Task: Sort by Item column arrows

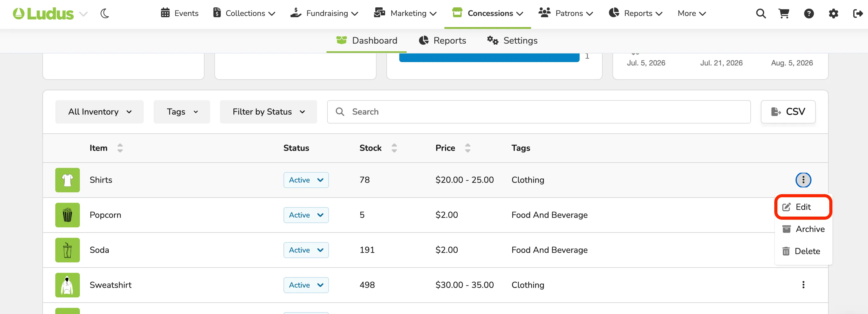Action: [120, 148]
